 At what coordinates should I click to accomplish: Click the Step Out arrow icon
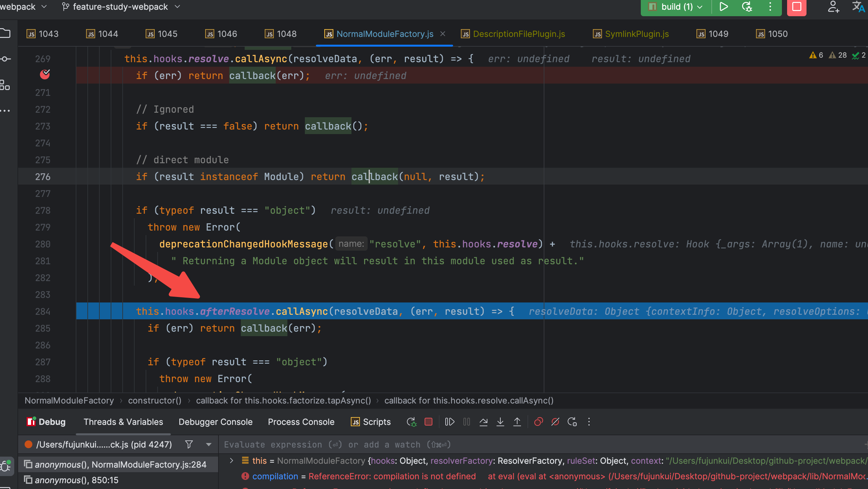517,422
